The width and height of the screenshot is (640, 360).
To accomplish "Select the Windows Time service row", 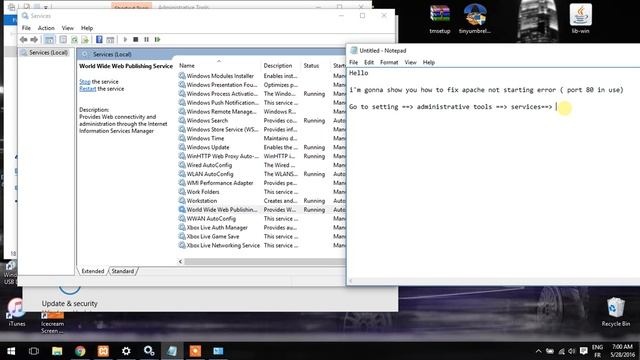I will [x=261, y=138].
